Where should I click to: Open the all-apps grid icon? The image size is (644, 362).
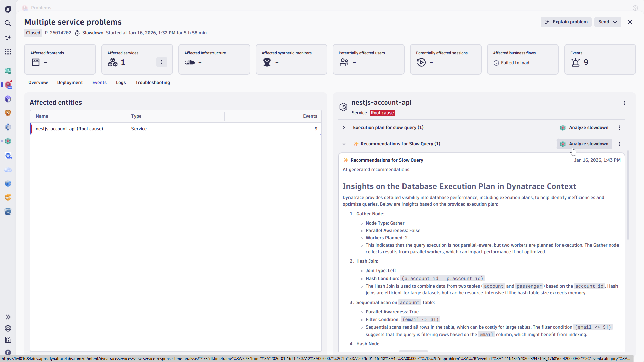(x=8, y=52)
